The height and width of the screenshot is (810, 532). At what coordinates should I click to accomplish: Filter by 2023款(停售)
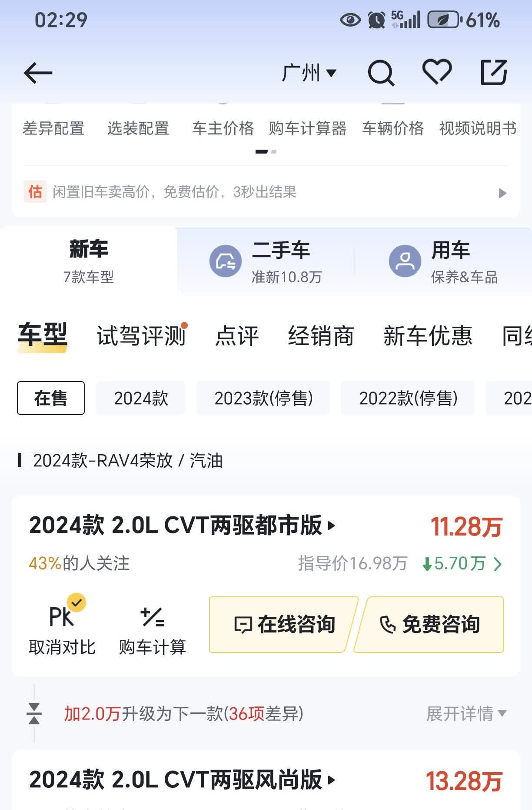point(263,398)
